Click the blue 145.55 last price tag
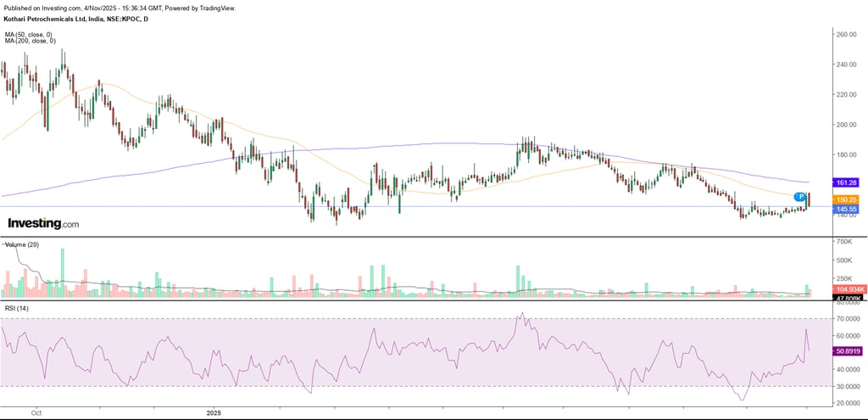The height and width of the screenshot is (420, 868). pyautogui.click(x=847, y=209)
